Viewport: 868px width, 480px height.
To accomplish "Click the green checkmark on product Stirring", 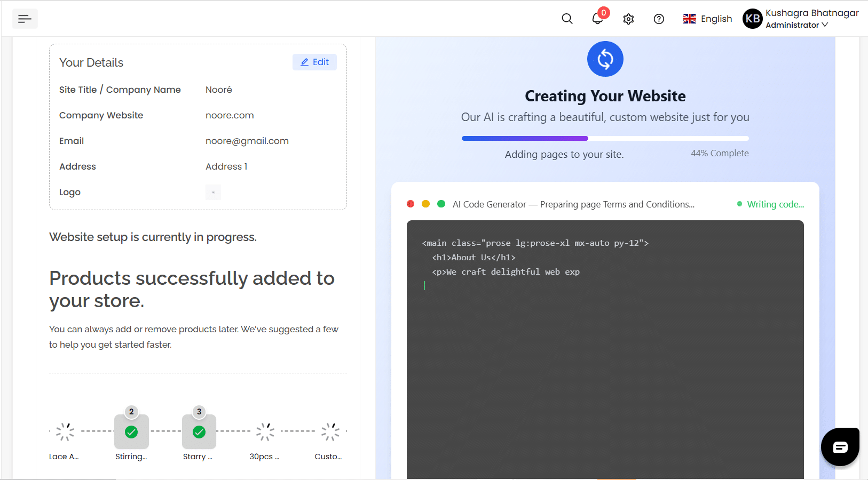I will 131,431.
